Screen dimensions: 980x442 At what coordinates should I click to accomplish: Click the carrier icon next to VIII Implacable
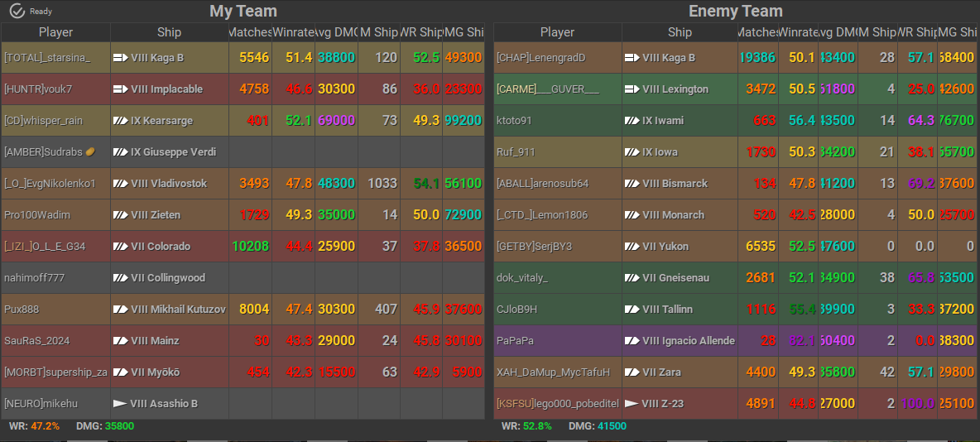[120, 89]
